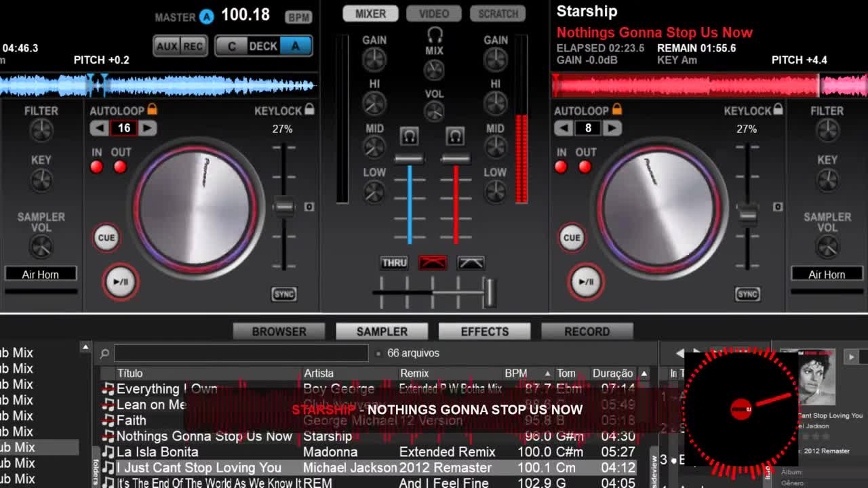Set left deck loop OUT point
Screen dimensions: 868x488
tap(120, 167)
